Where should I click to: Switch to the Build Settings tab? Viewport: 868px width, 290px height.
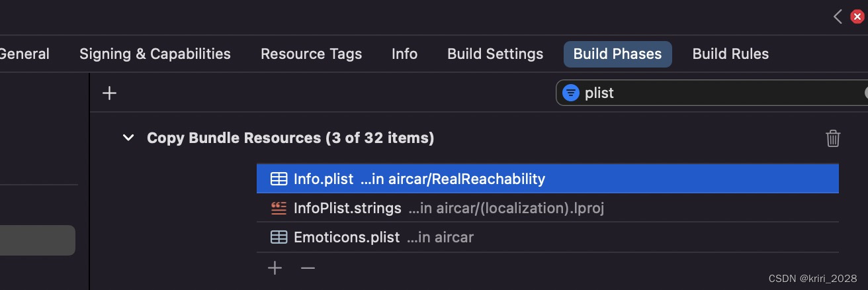(496, 54)
